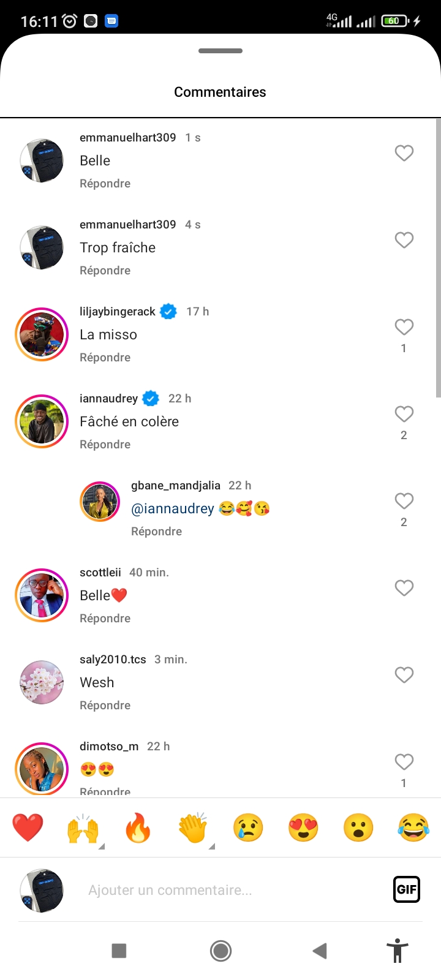Open scottleii's profile via username

pyautogui.click(x=100, y=573)
